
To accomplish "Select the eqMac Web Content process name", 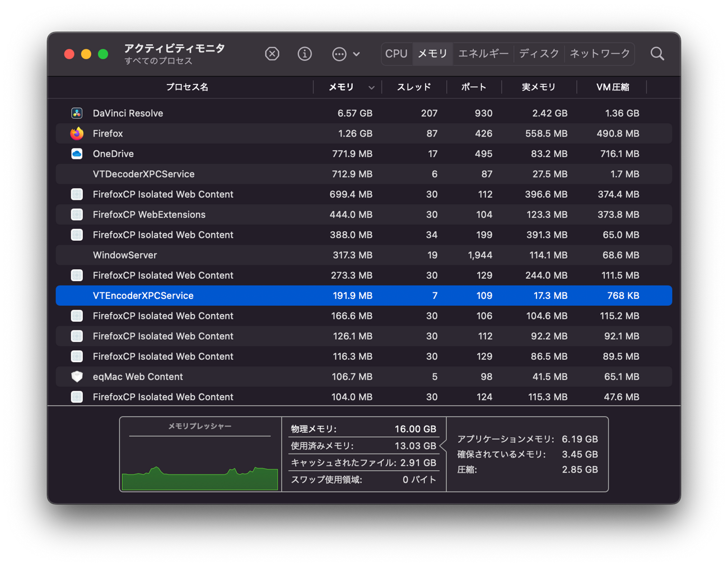I will click(138, 377).
